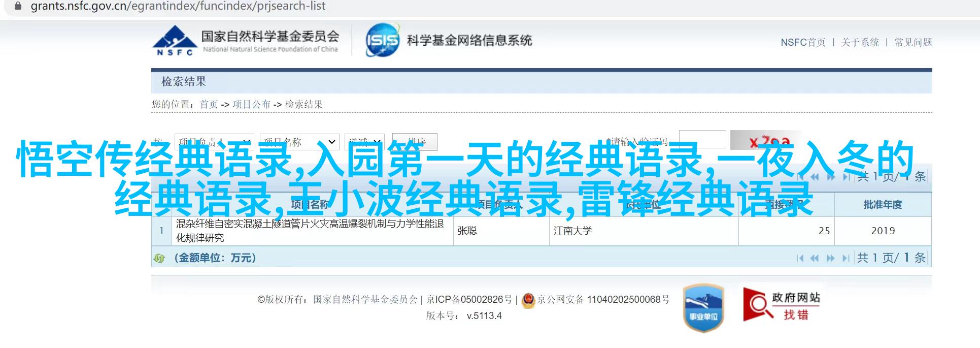Click the 事业单位 blue shield badge

click(703, 308)
